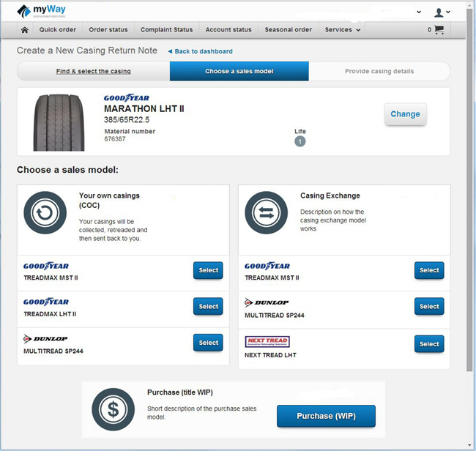Viewport: 476px width, 451px height.
Task: Select NEXT TREAD LHT under Casing Exchange
Action: coord(428,343)
